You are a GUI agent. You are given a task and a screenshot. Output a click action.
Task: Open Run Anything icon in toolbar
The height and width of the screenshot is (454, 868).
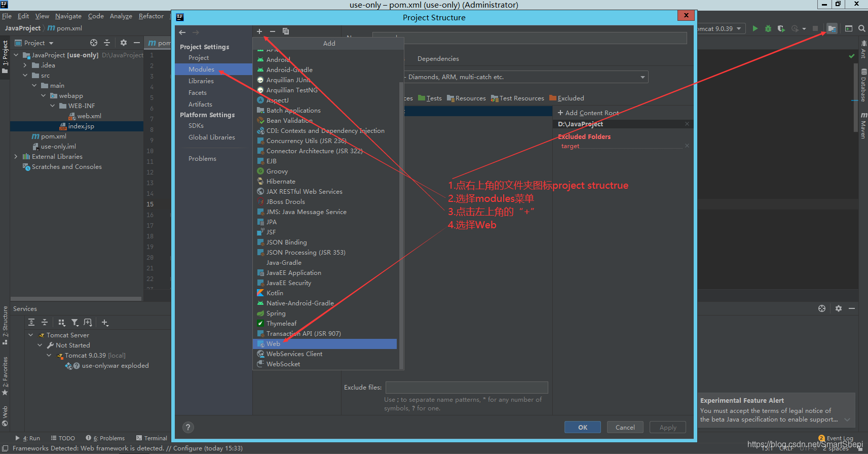[x=849, y=28]
